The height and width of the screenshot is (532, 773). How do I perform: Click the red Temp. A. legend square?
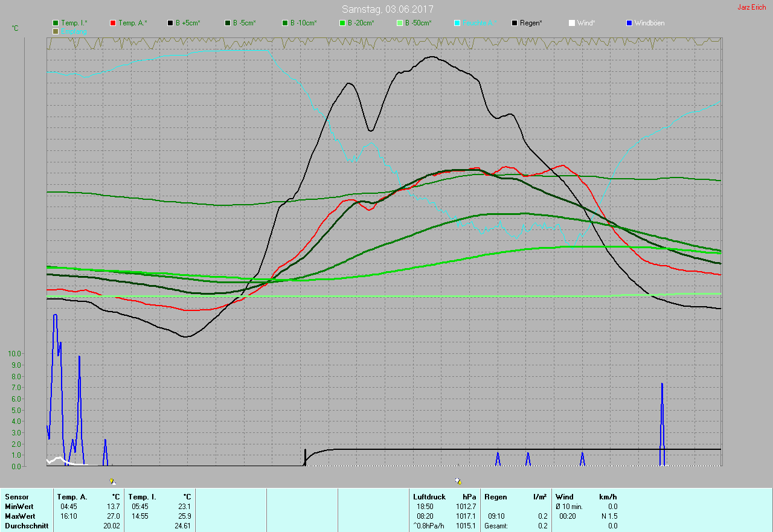(x=113, y=23)
